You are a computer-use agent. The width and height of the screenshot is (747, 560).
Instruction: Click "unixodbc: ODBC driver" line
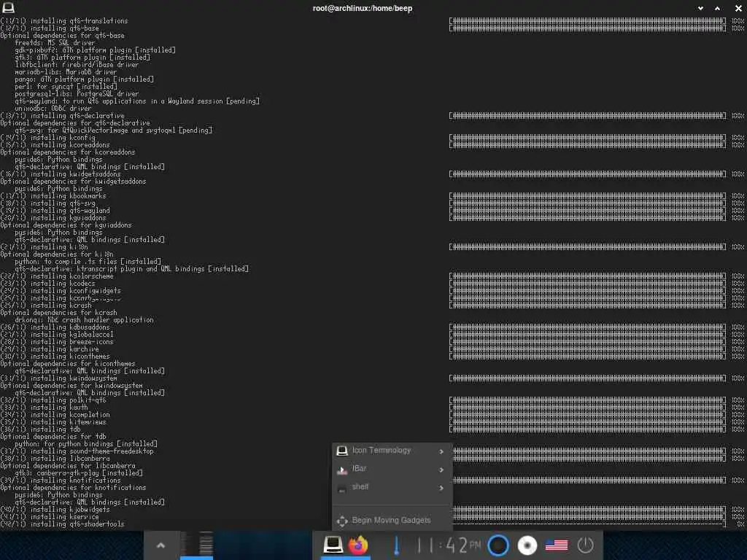53,109
